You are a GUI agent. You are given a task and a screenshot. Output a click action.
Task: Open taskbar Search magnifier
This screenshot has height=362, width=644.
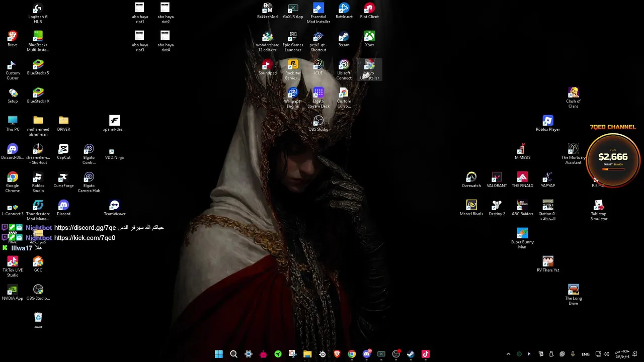(233, 354)
